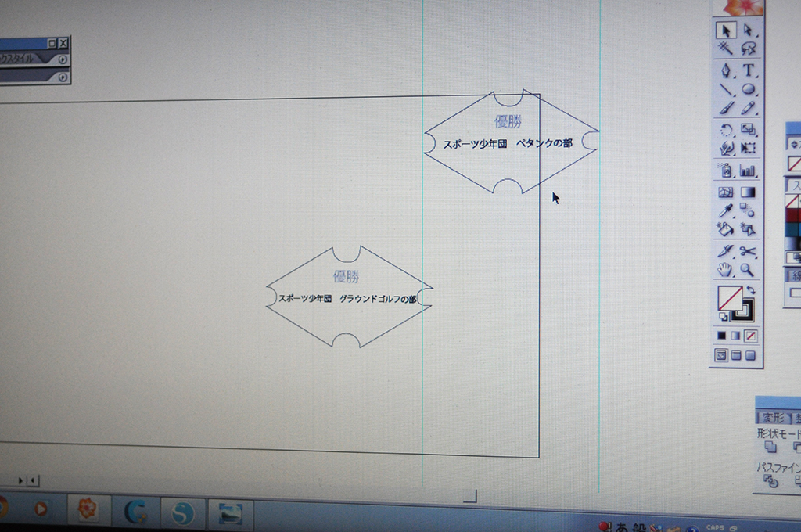Swap fill and stroke colors

click(x=751, y=291)
